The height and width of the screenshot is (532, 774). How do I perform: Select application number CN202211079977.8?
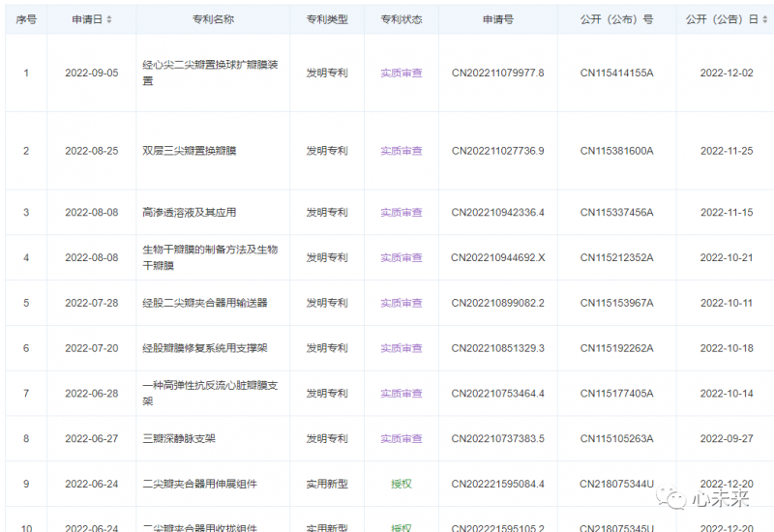click(x=497, y=73)
